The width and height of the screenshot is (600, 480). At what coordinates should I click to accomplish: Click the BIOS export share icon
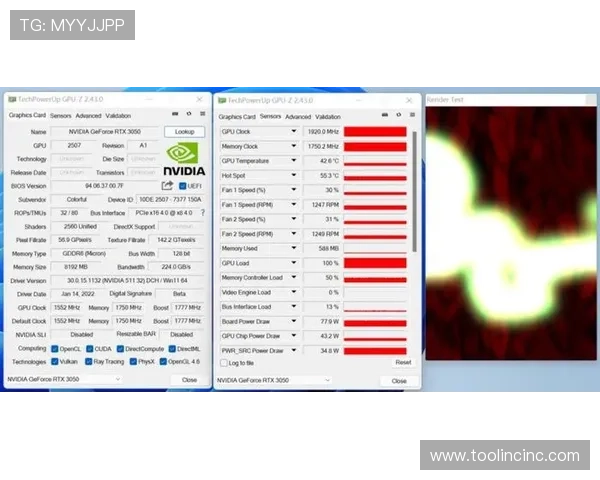[167, 186]
